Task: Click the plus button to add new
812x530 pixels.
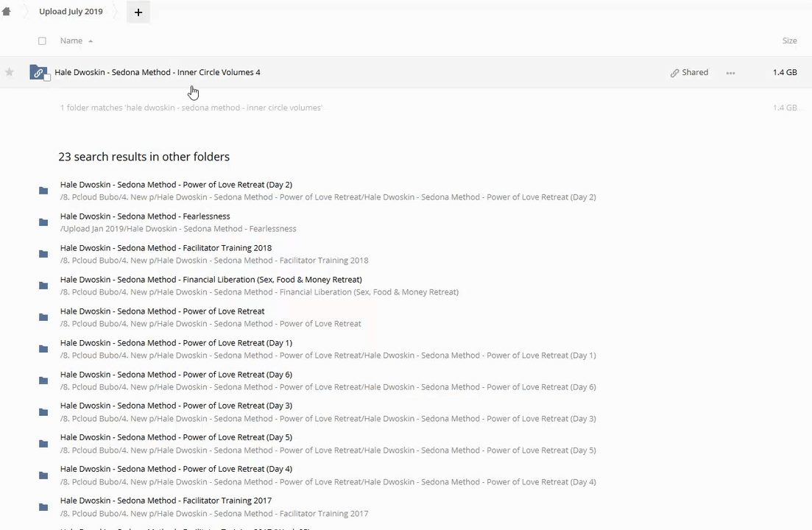Action: (138, 13)
